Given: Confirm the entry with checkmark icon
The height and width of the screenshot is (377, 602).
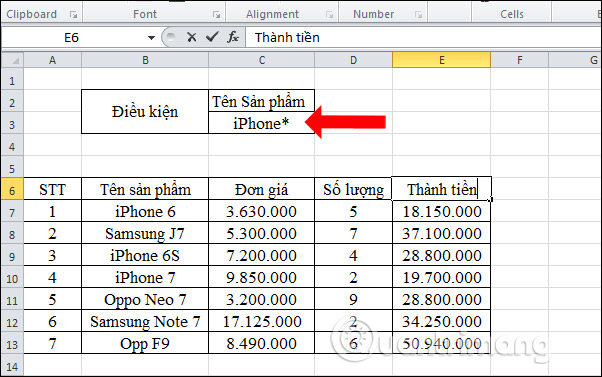Looking at the screenshot, I should tap(212, 37).
